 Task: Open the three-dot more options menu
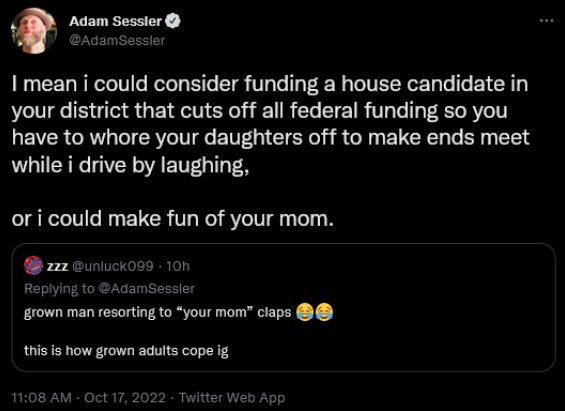coord(546,21)
